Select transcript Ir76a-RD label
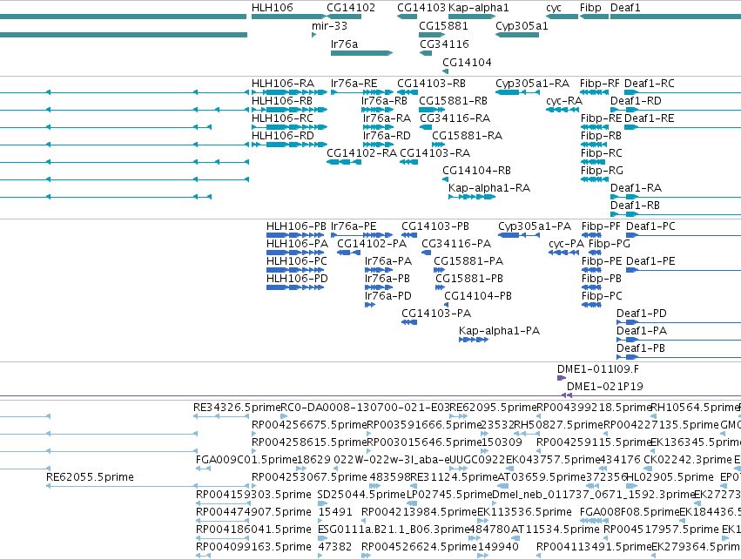 coord(387,136)
